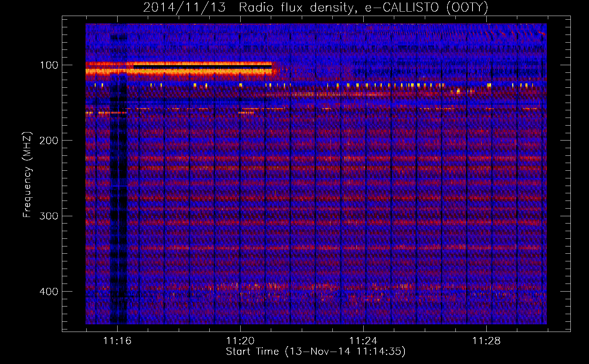Select the 11:20 time tick label
Screen dimensions: 589x364
click(240, 341)
